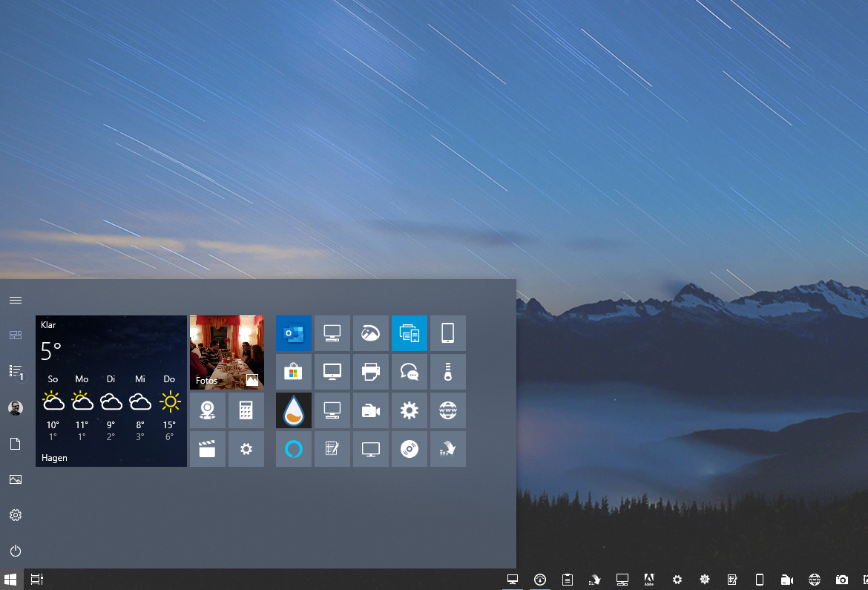Open the small gear tile beside clapperboard tile
868x590 pixels.
click(x=246, y=449)
